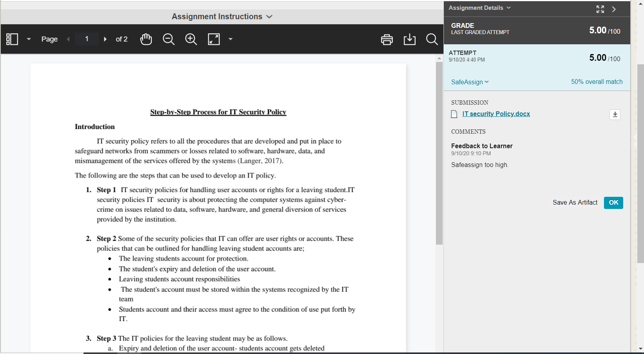Viewport: 644px width, 354px height.
Task: Click the document title Step-by-Step Process heading
Action: (x=218, y=112)
